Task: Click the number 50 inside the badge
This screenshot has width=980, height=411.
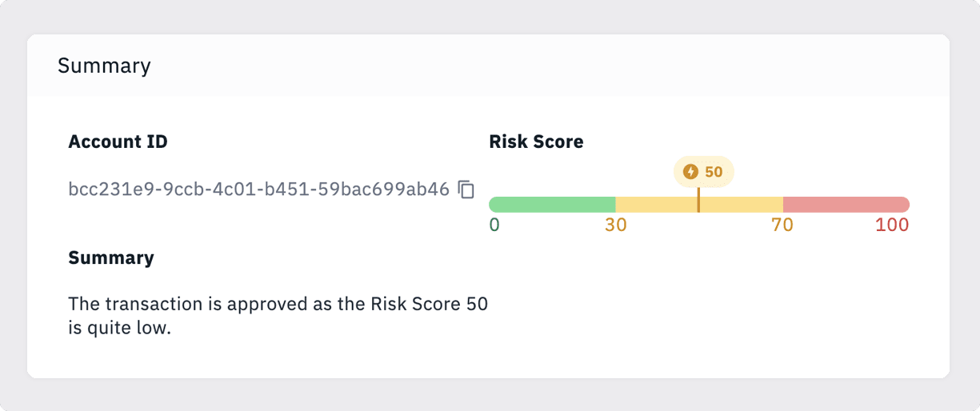Action: (714, 172)
